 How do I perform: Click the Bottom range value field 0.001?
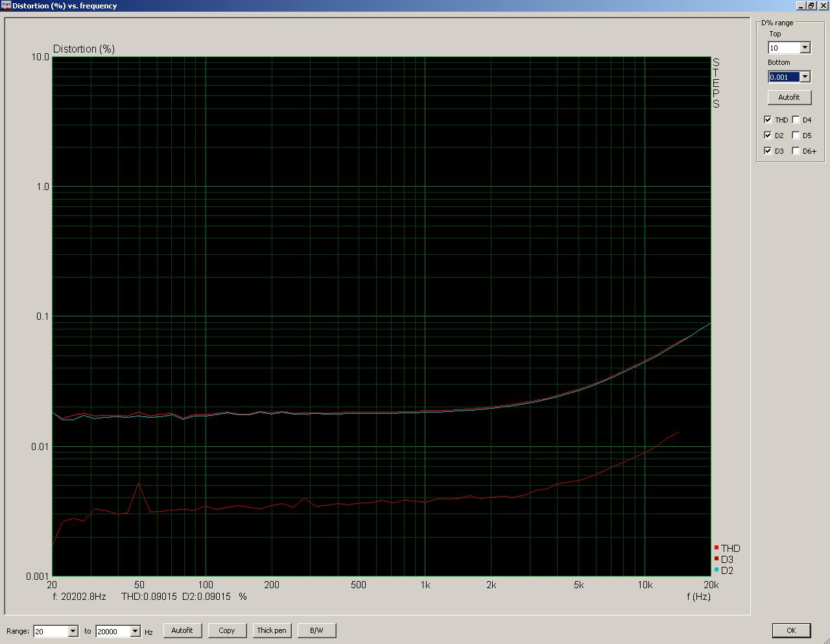[784, 77]
